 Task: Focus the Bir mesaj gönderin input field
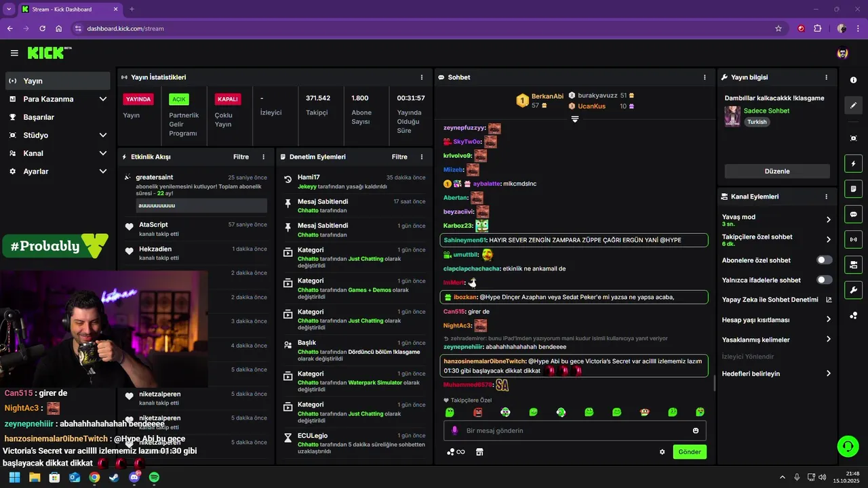[575, 430]
